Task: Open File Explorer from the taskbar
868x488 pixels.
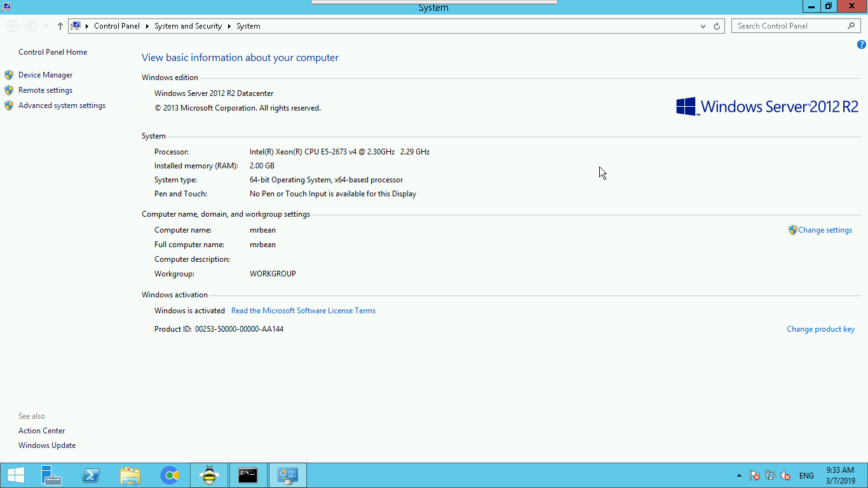Action: click(x=130, y=475)
